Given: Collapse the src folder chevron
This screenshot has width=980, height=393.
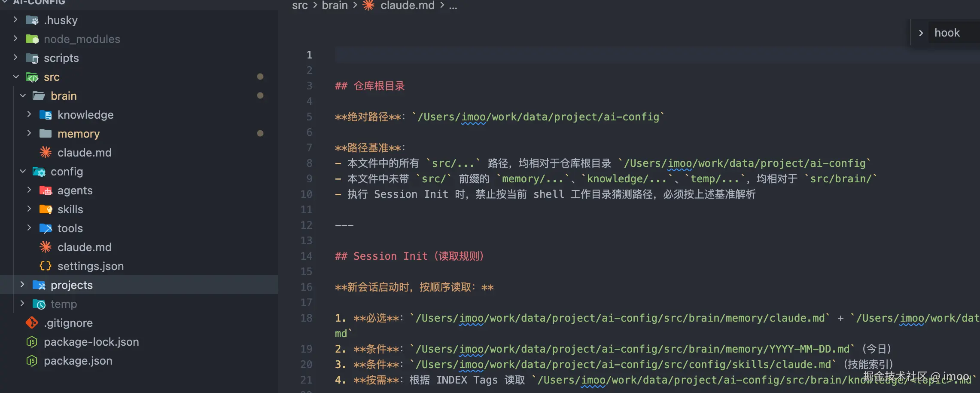Looking at the screenshot, I should tap(16, 77).
